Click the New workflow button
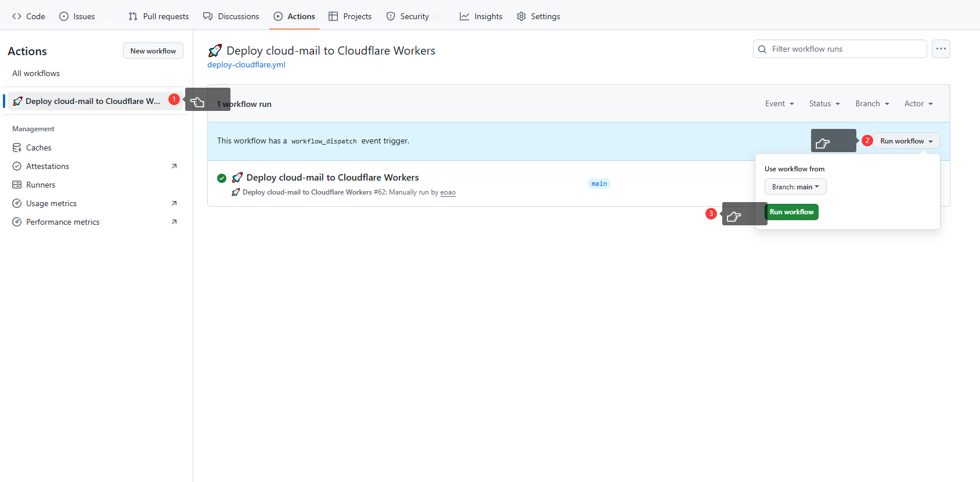This screenshot has height=482, width=980. [153, 51]
